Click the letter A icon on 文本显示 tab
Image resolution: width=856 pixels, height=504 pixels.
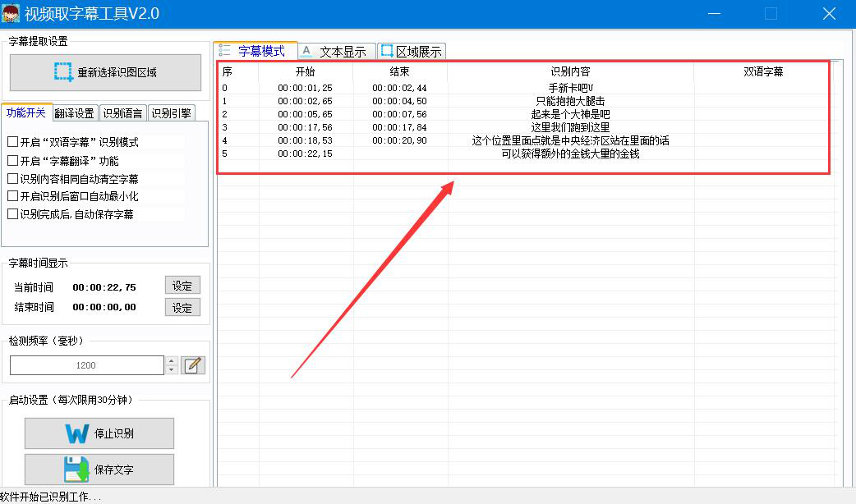(x=306, y=51)
